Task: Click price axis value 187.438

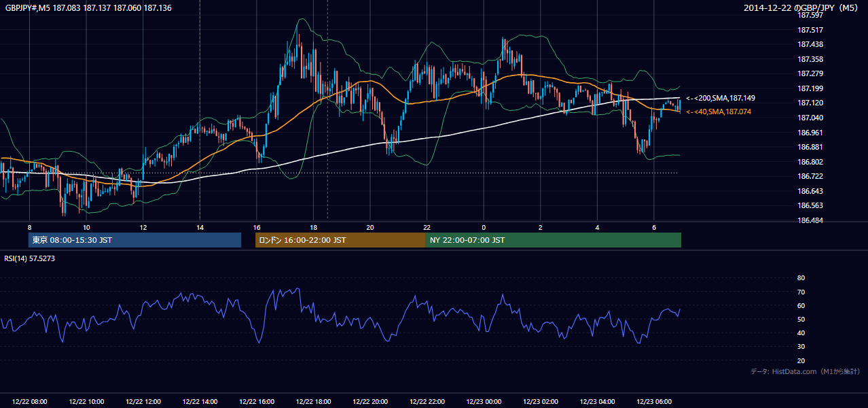Action: (x=811, y=44)
